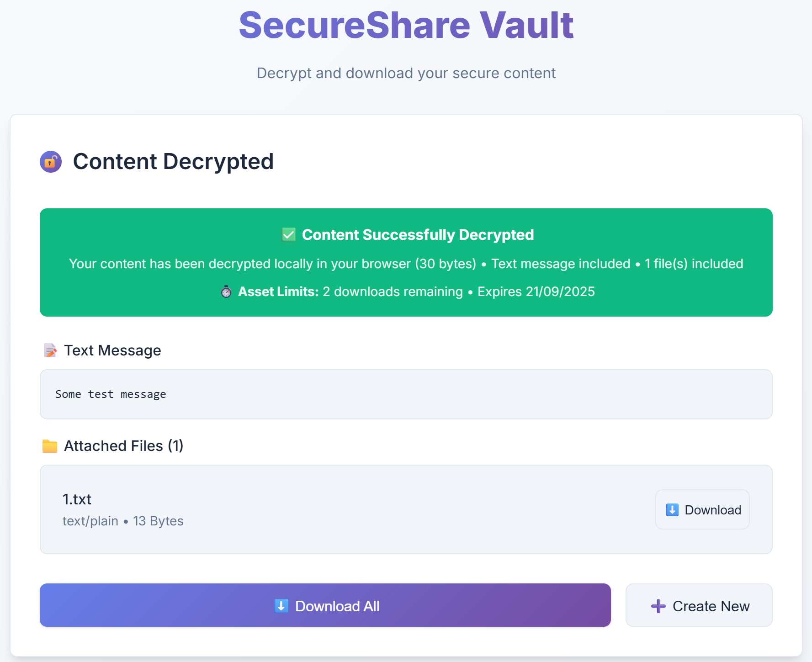Download the 1.txt file
Image resolution: width=812 pixels, height=662 pixels.
point(702,509)
